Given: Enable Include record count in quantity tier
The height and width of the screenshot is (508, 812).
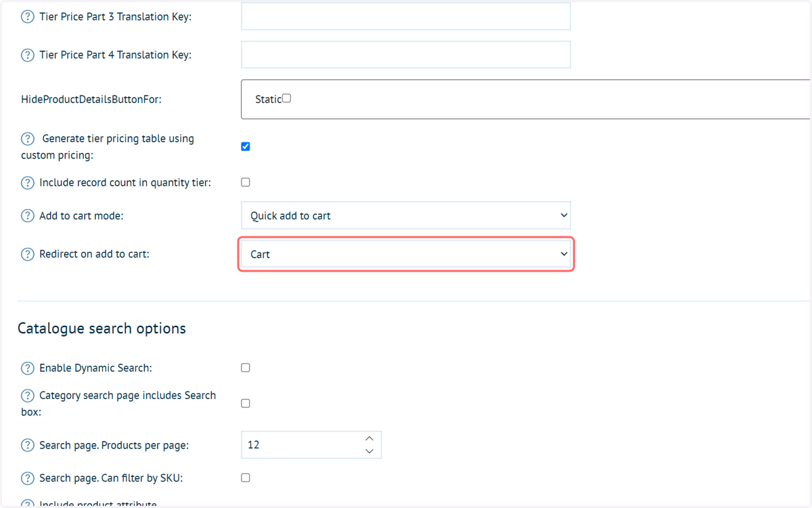Looking at the screenshot, I should click(246, 182).
